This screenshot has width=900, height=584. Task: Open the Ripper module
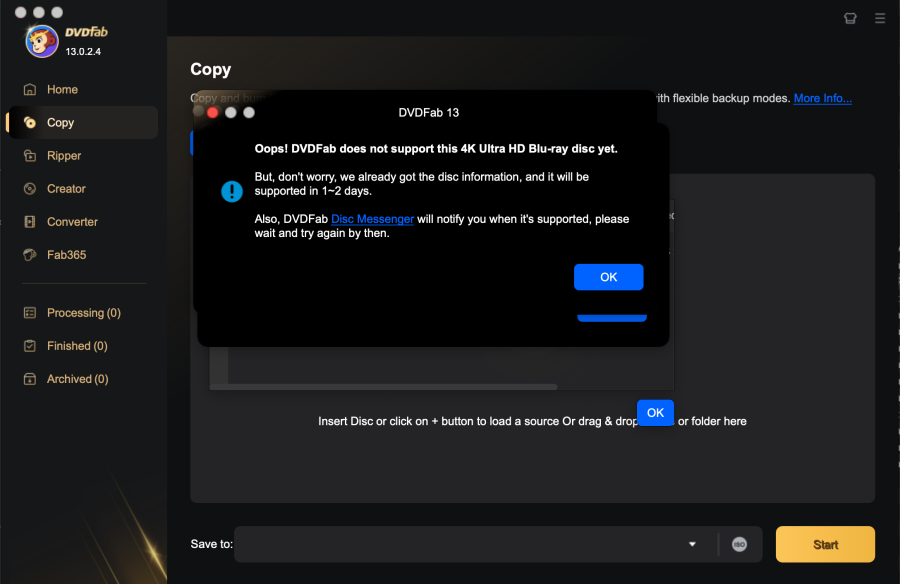point(64,156)
